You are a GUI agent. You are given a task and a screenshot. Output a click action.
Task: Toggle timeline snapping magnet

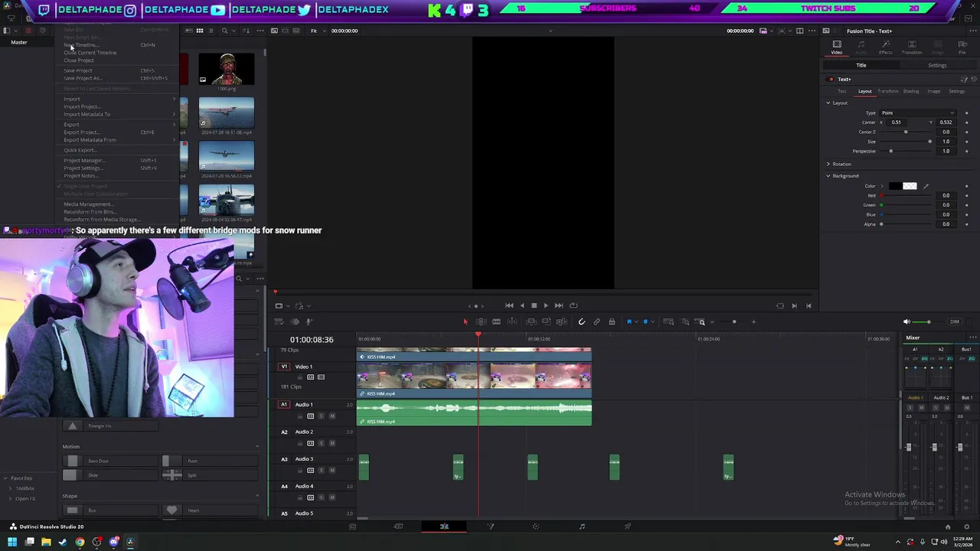[581, 321]
